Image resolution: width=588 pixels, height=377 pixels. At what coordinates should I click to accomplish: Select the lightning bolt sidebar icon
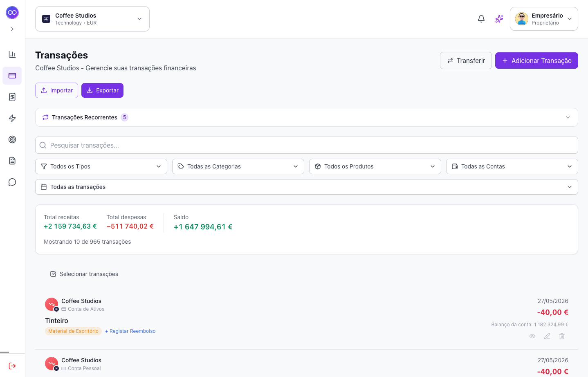12,118
